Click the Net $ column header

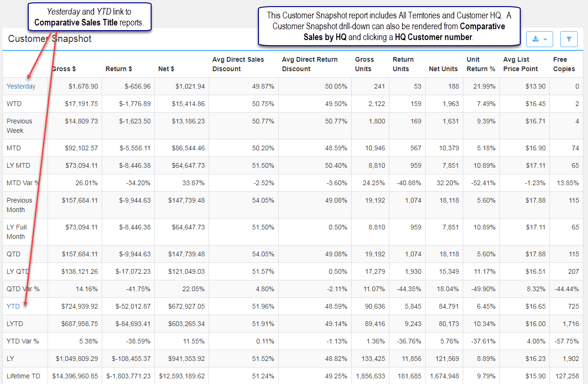coord(166,69)
